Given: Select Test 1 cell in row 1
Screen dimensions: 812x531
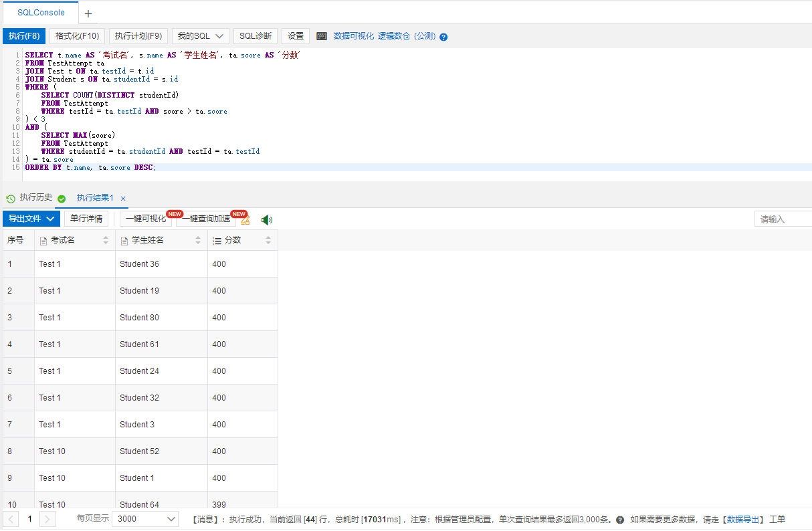Looking at the screenshot, I should tap(75, 264).
